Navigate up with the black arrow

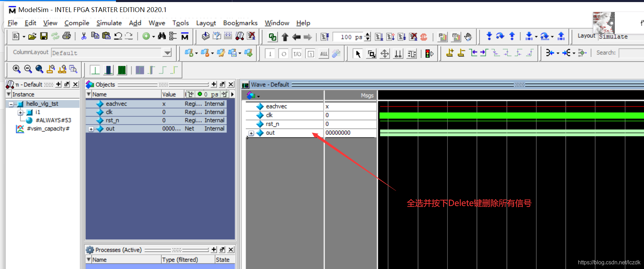tap(285, 37)
